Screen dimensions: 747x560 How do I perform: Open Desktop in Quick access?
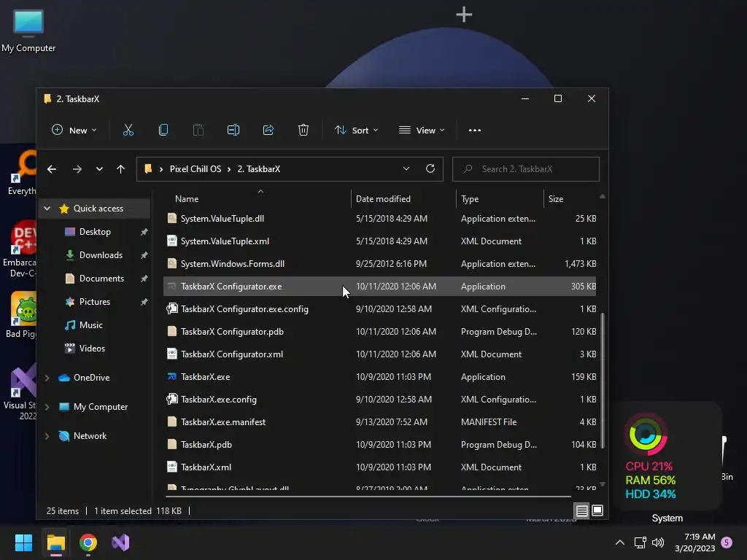click(95, 232)
